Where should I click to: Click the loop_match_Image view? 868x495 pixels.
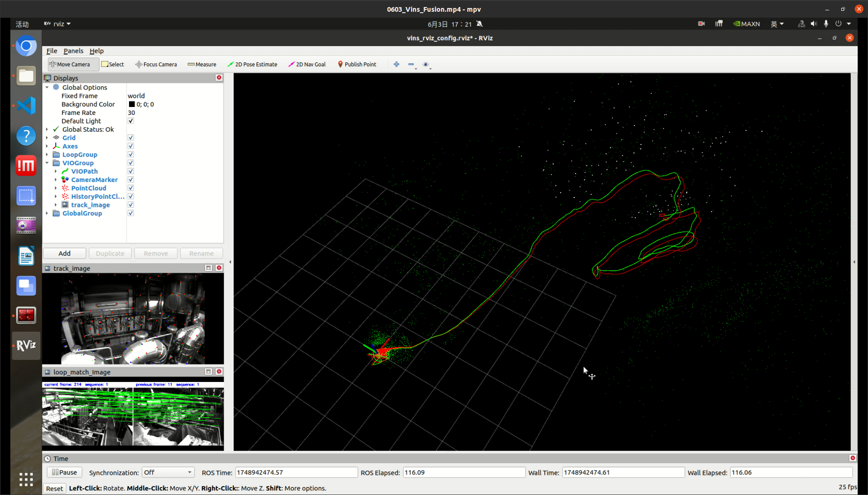pyautogui.click(x=133, y=413)
